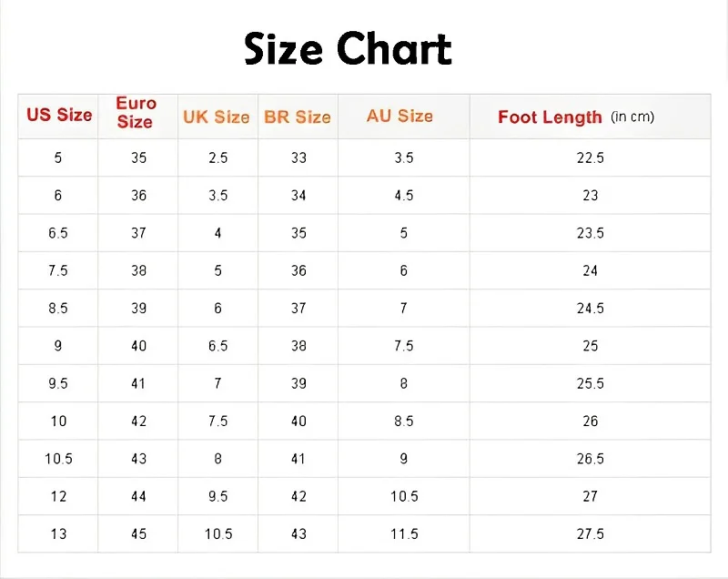Screen dimensions: 728x579
Task: Click the Foot Length header
Action: tap(576, 117)
